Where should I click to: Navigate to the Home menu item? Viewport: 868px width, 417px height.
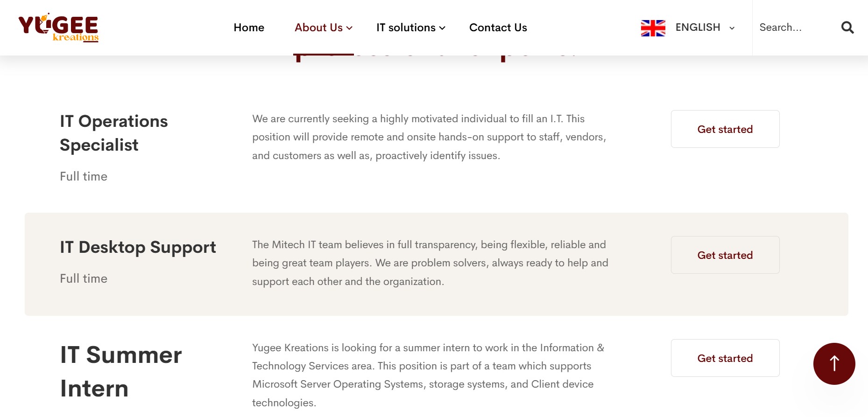(x=249, y=28)
